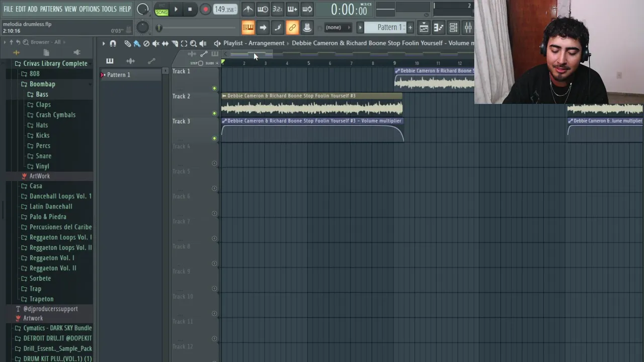Show automation clips in picker panel
The width and height of the screenshot is (644, 362).
151,61
